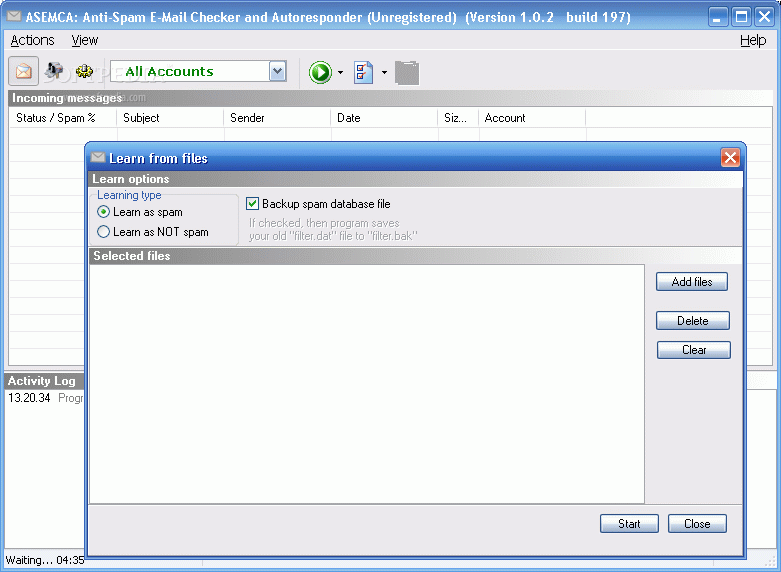Click the Add files button
This screenshot has height=572, width=781.
point(692,282)
